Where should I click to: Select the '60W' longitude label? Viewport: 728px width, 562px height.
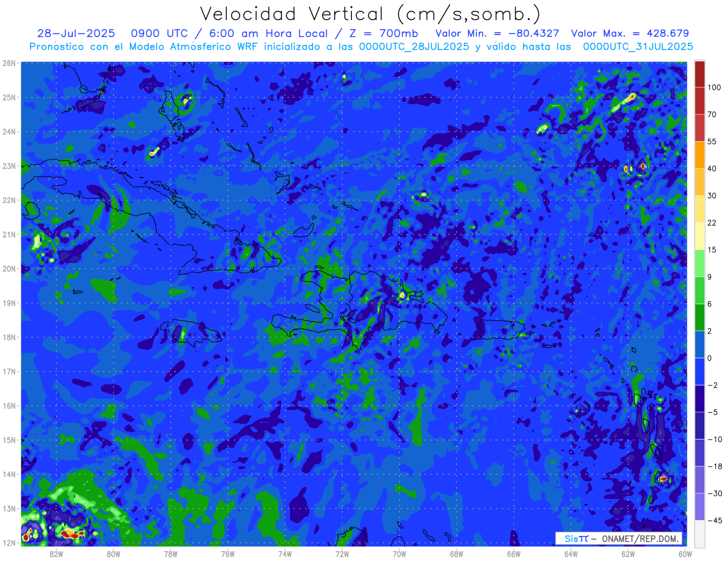(685, 554)
